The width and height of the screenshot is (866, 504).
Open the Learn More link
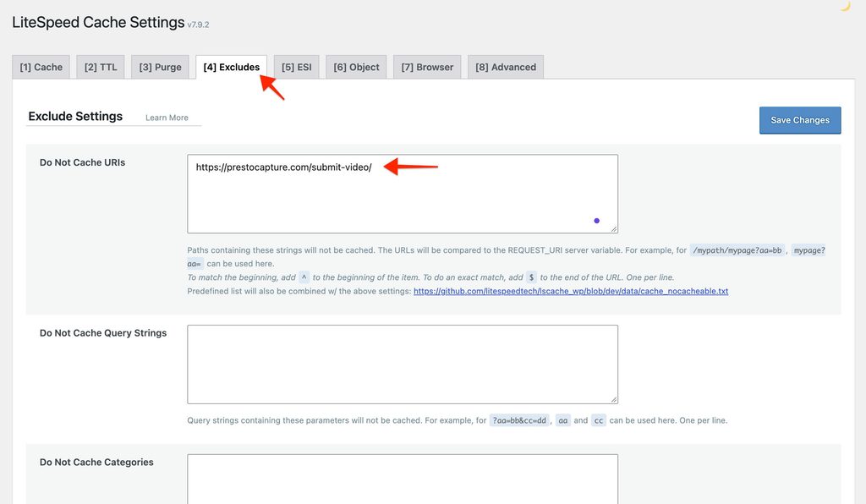coord(167,118)
